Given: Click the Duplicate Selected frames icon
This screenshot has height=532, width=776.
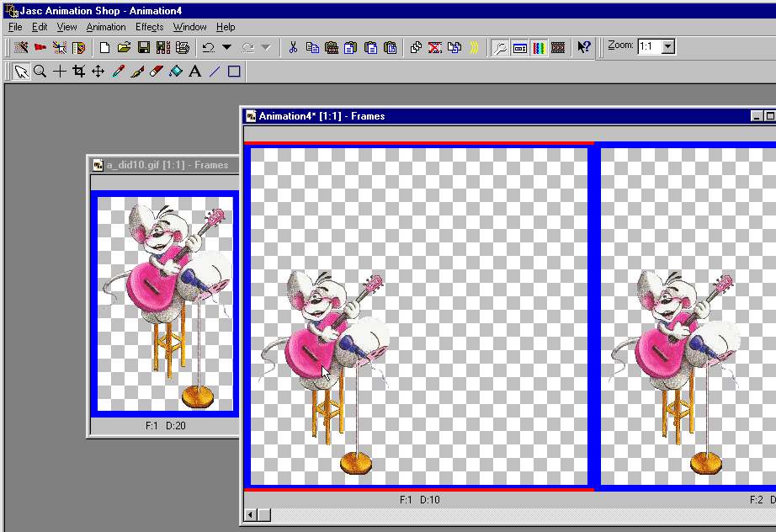Looking at the screenshot, I should pyautogui.click(x=416, y=47).
